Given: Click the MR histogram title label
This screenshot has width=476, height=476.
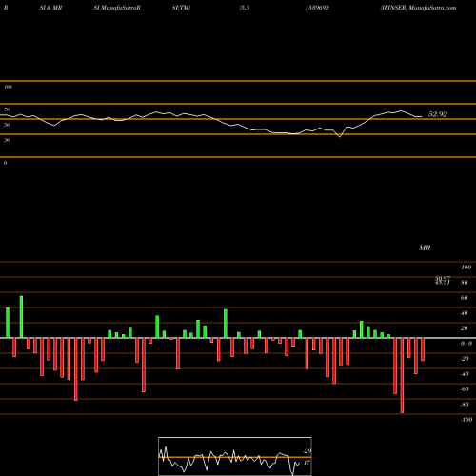Looking at the screenshot, I should [x=425, y=248].
